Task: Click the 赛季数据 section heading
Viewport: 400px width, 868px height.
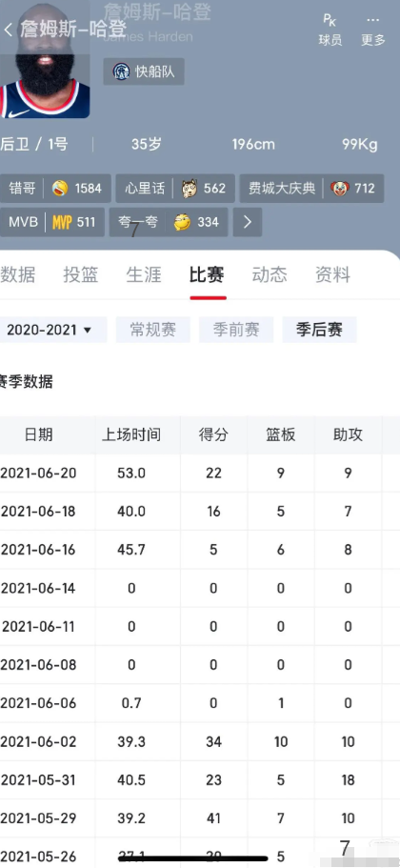Action: [x=26, y=381]
